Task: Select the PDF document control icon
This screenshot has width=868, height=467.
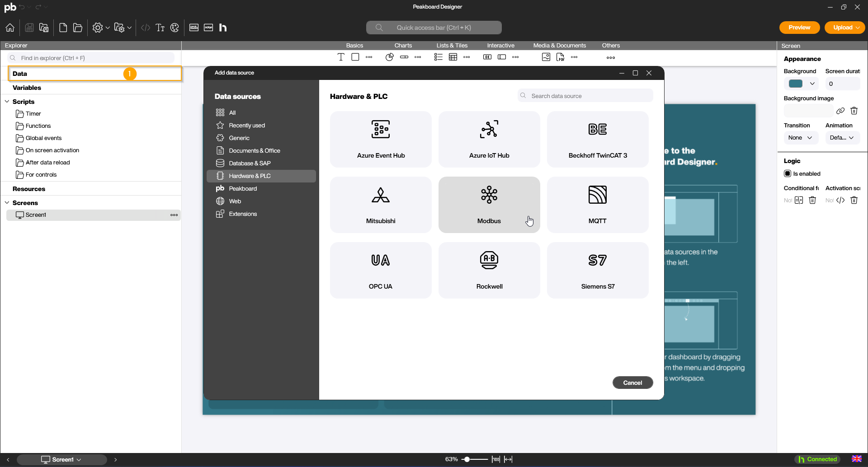Action: 561,57
